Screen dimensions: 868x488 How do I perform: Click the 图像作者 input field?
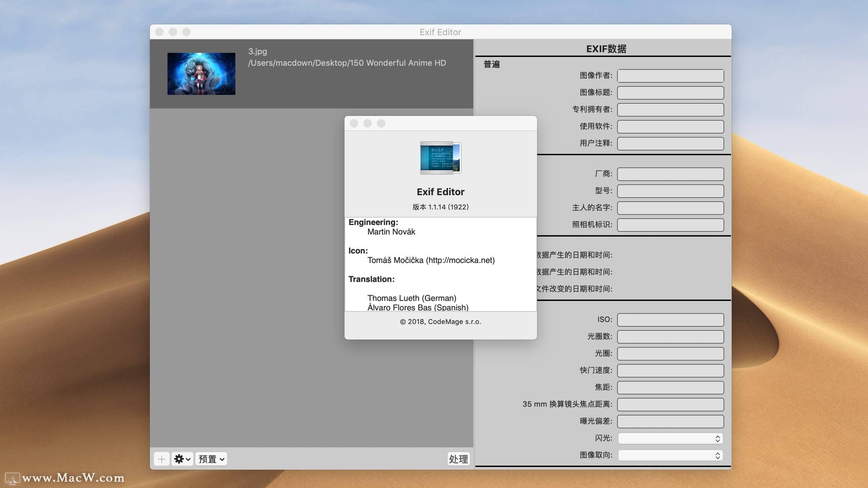click(x=670, y=76)
